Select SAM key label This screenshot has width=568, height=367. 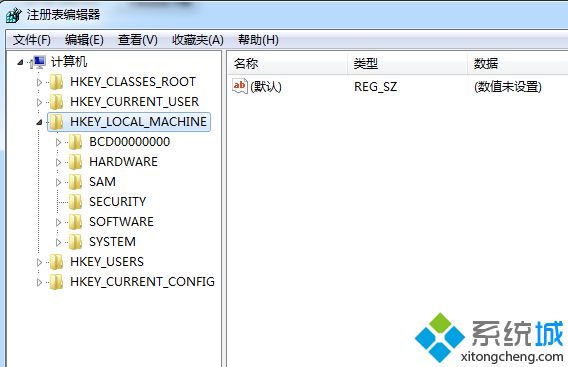point(103,182)
